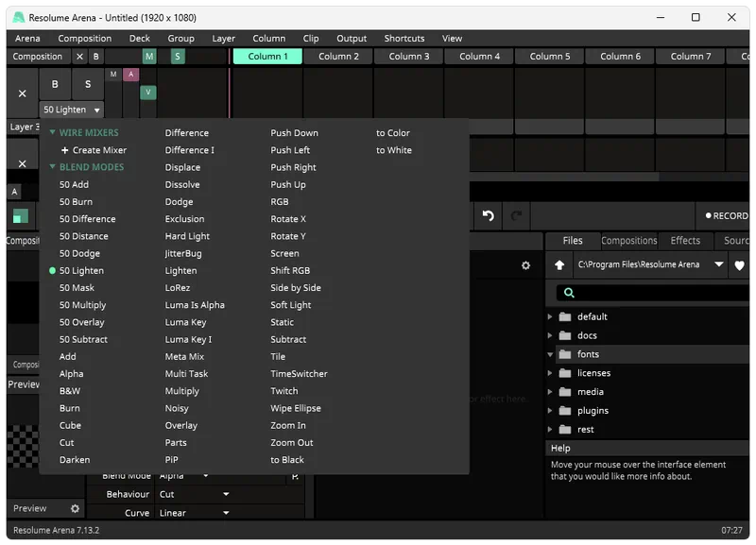This screenshot has width=756, height=545.
Task: Choose the JitterBug blend mode
Action: coord(183,253)
